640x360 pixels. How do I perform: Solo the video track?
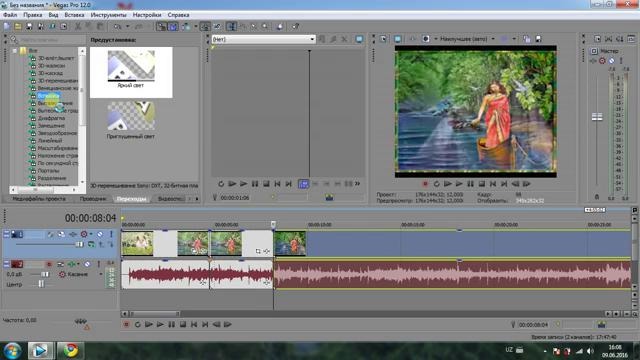[x=111, y=234]
